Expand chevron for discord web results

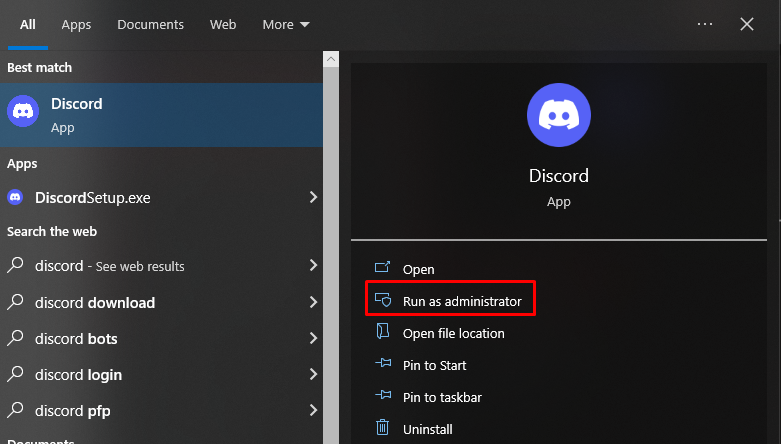(x=313, y=265)
